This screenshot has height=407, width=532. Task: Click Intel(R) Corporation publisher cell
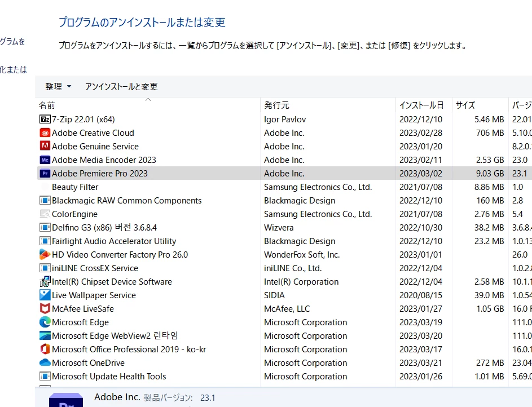click(301, 282)
